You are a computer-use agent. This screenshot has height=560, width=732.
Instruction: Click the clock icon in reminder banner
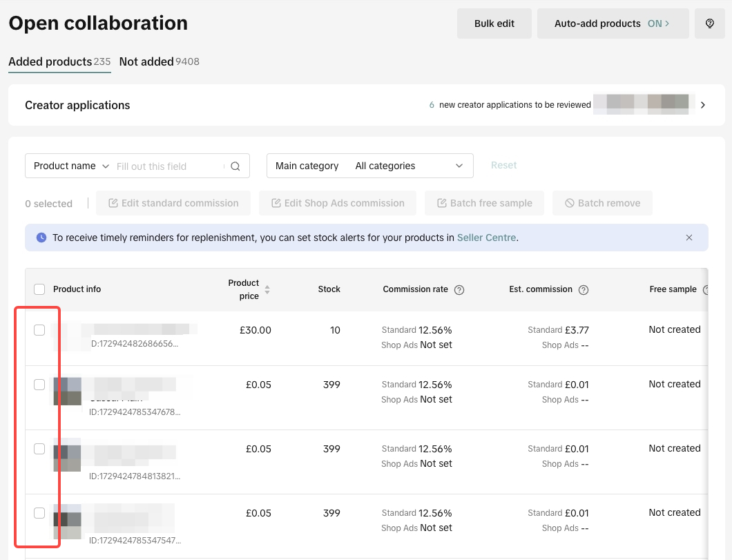pyautogui.click(x=41, y=238)
